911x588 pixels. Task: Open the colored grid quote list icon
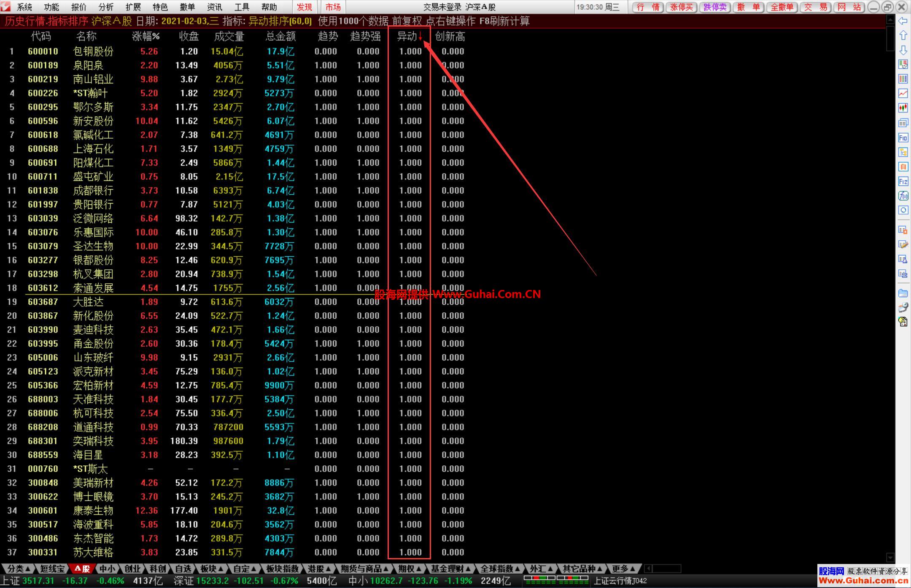903,79
